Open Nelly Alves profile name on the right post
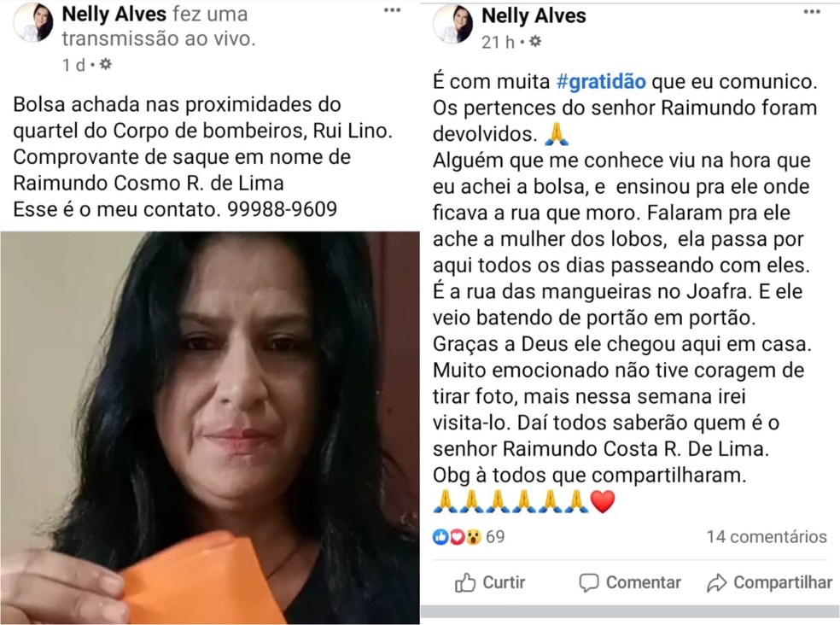This screenshot has width=840, height=625. [534, 15]
